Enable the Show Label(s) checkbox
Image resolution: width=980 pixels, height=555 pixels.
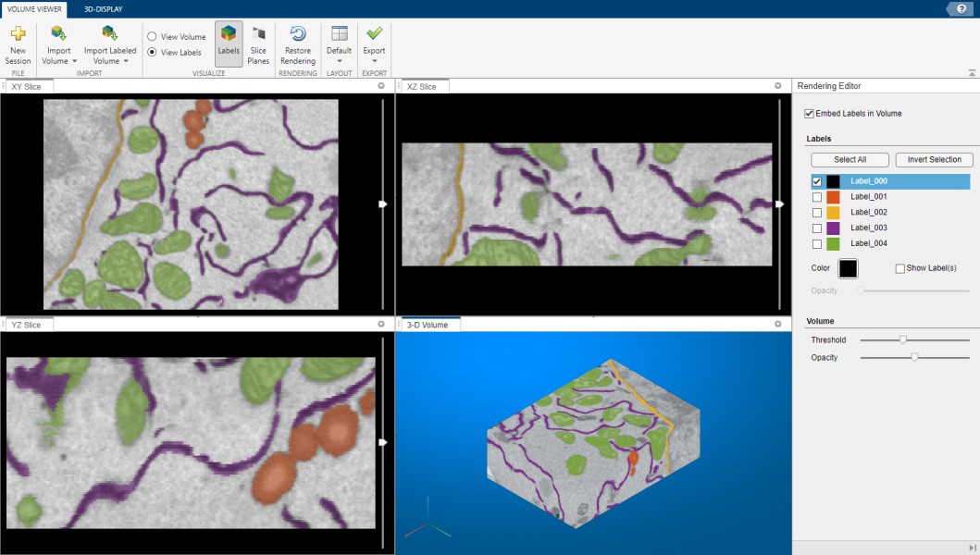point(900,268)
